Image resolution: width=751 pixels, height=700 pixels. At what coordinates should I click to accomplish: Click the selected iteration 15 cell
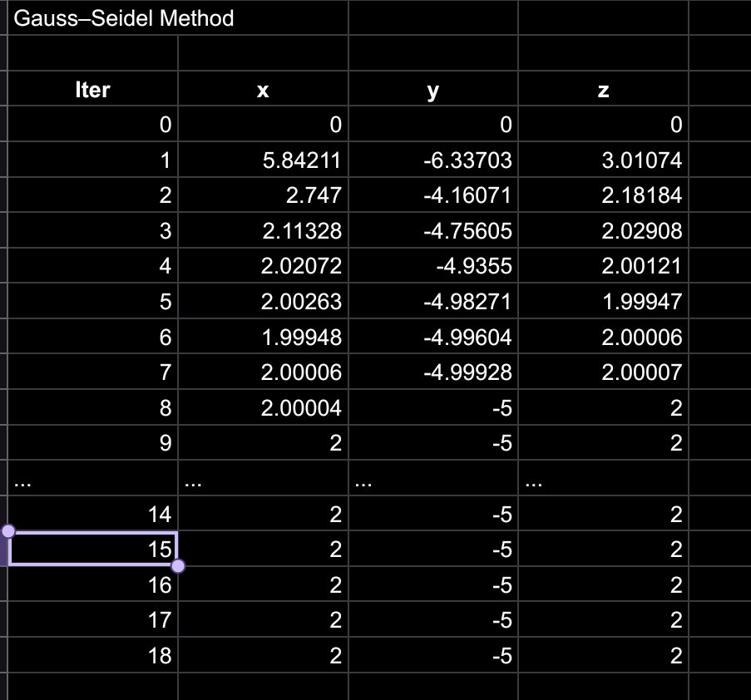tap(92, 549)
